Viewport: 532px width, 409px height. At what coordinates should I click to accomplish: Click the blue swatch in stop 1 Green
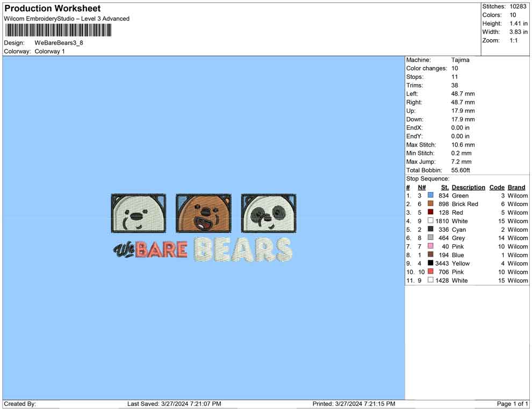click(430, 195)
